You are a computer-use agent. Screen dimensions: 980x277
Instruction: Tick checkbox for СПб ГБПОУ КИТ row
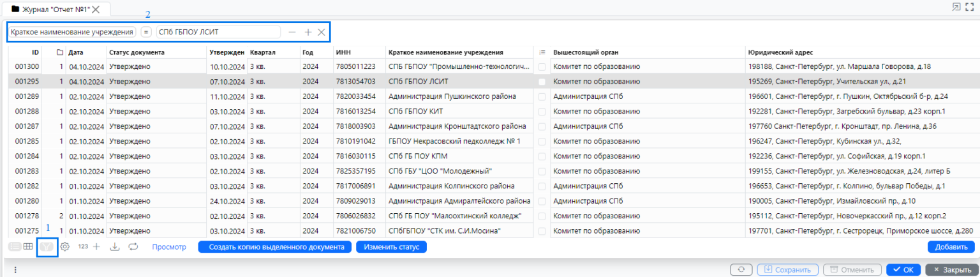[542, 112]
